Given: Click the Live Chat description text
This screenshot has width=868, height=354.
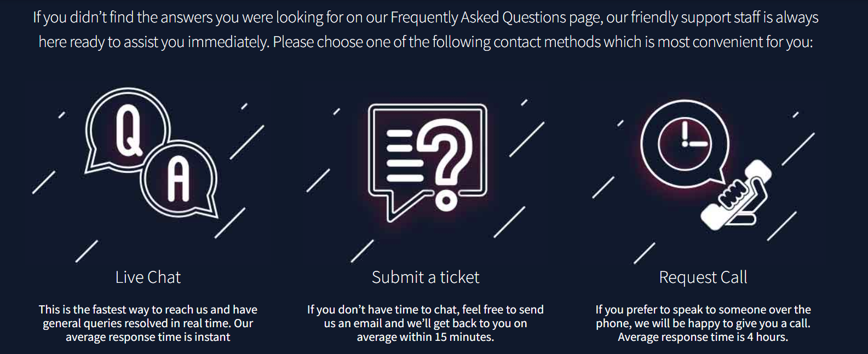Looking at the screenshot, I should point(148,323).
